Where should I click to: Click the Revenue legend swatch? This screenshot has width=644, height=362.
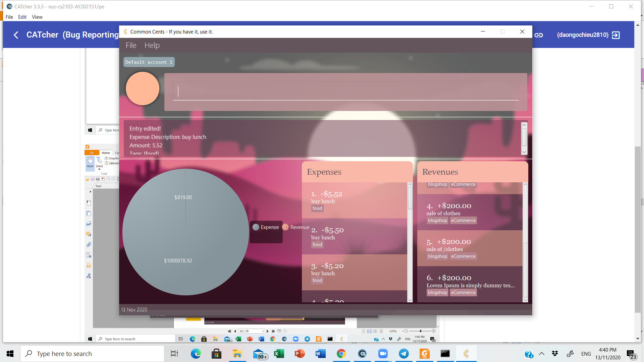coord(285,227)
